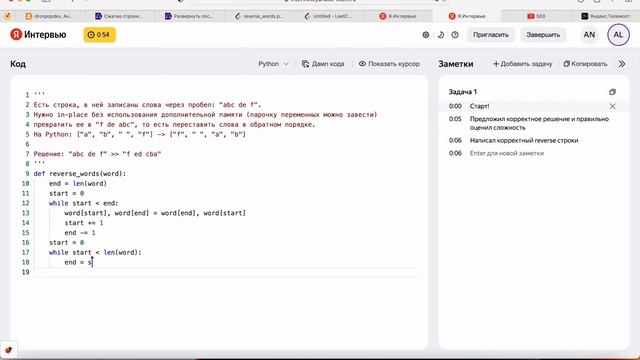Viewport: 640px width, 360px height.
Task: Click Копировать notes button
Action: click(x=585, y=64)
